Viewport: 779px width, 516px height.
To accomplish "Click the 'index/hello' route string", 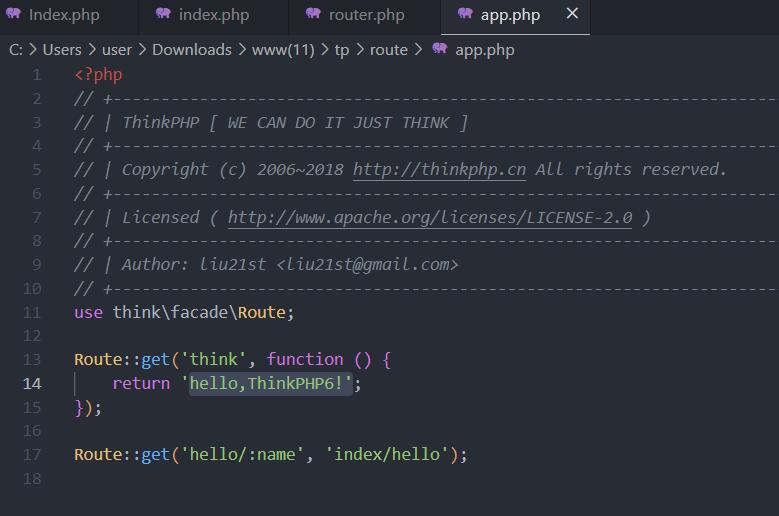I will coord(387,454).
